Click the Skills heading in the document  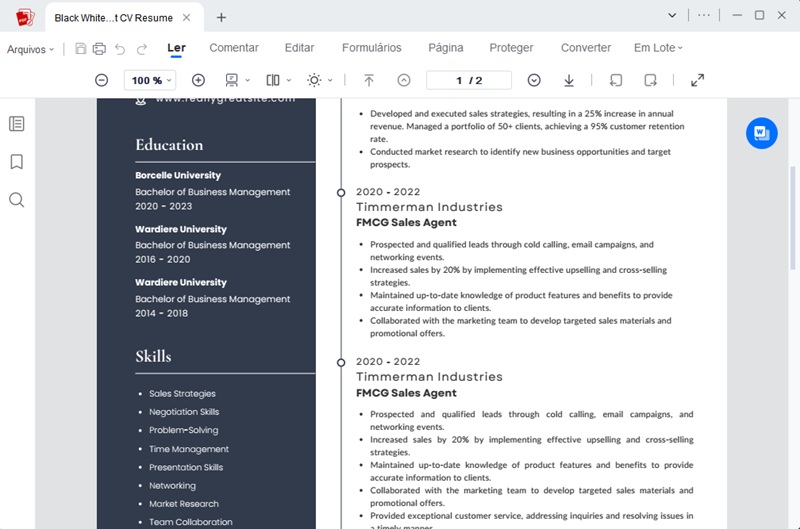153,356
